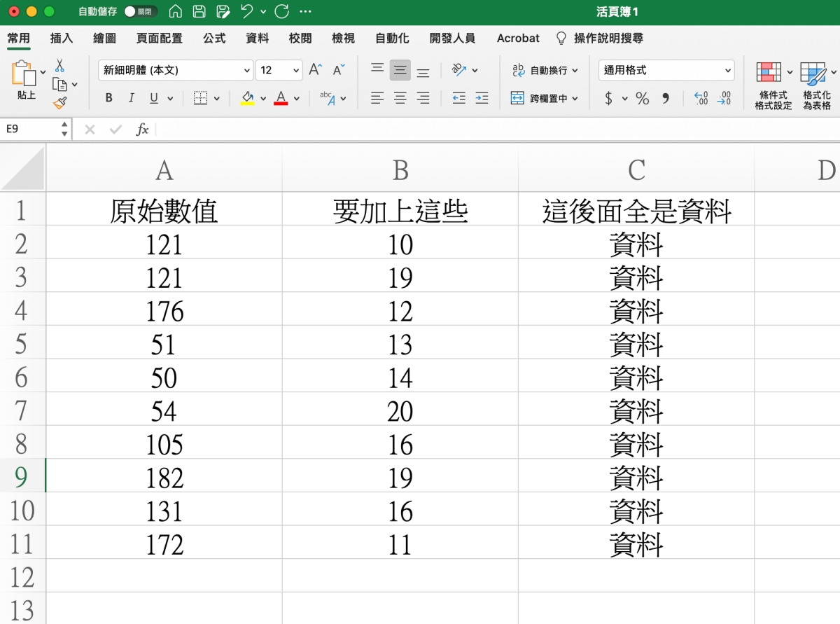Switch to the 插入 tab
This screenshot has height=624, width=840.
click(x=62, y=39)
